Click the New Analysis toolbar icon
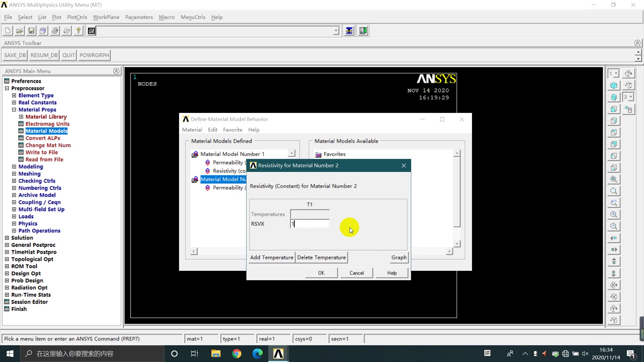 pyautogui.click(x=8, y=31)
